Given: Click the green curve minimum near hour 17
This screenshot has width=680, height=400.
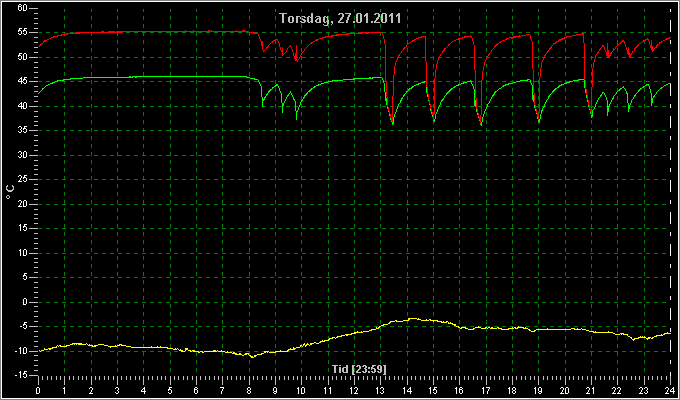Looking at the screenshot, I should pos(481,124).
